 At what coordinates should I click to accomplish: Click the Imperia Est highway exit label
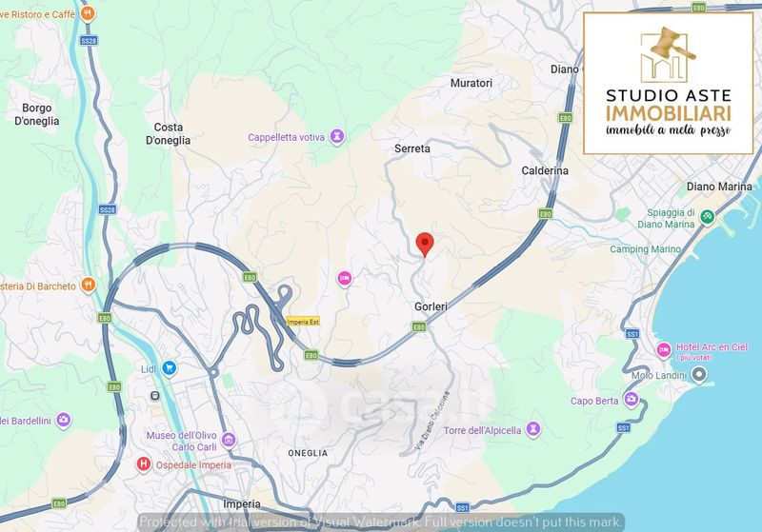pyautogui.click(x=302, y=322)
